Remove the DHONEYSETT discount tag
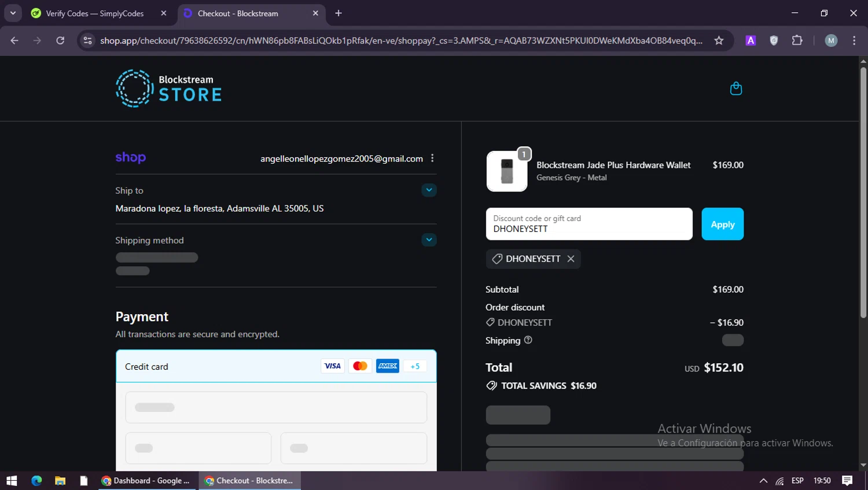The height and width of the screenshot is (490, 868). tap(571, 259)
